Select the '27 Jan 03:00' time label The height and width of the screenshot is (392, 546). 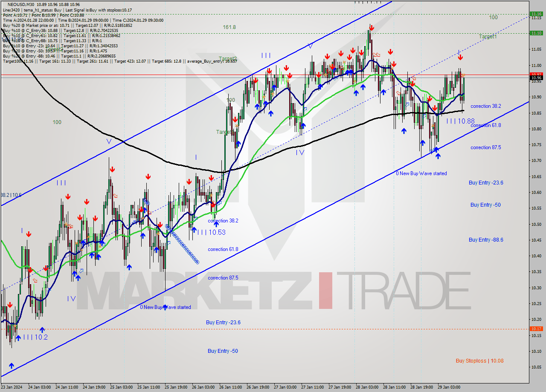285,387
